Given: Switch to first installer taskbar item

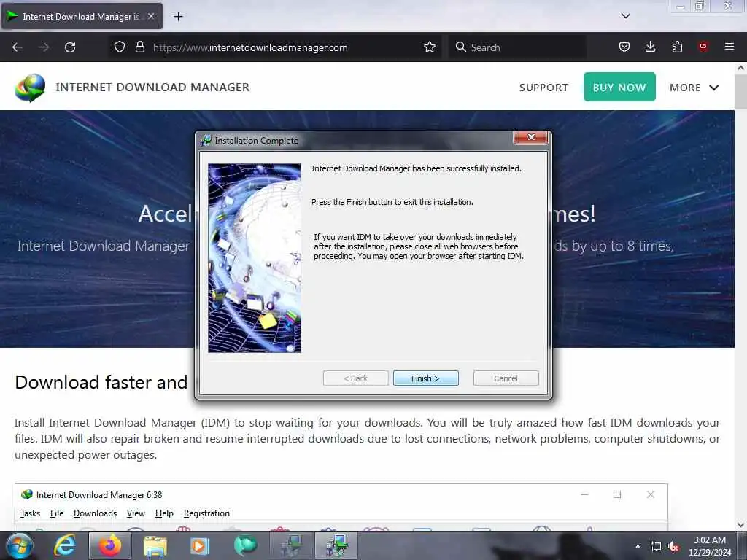Looking at the screenshot, I should coord(290,545).
